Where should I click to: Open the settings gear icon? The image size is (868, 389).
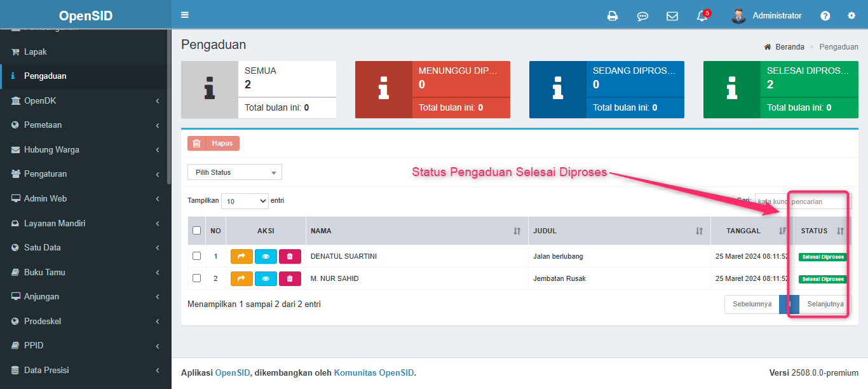[x=851, y=16]
